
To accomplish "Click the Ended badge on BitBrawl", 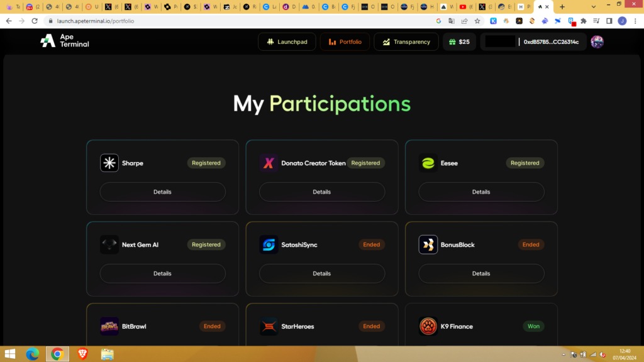I will tap(212, 326).
